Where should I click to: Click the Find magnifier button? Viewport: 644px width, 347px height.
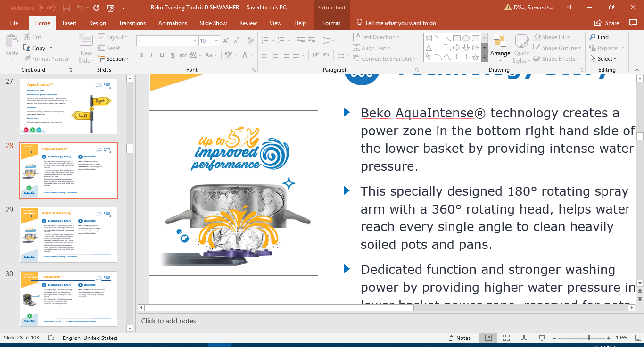[x=599, y=37]
